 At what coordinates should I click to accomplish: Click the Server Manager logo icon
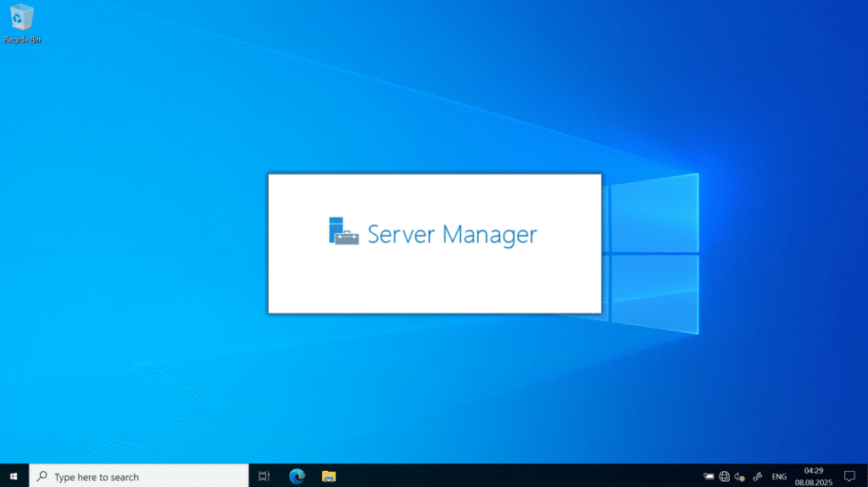[343, 231]
